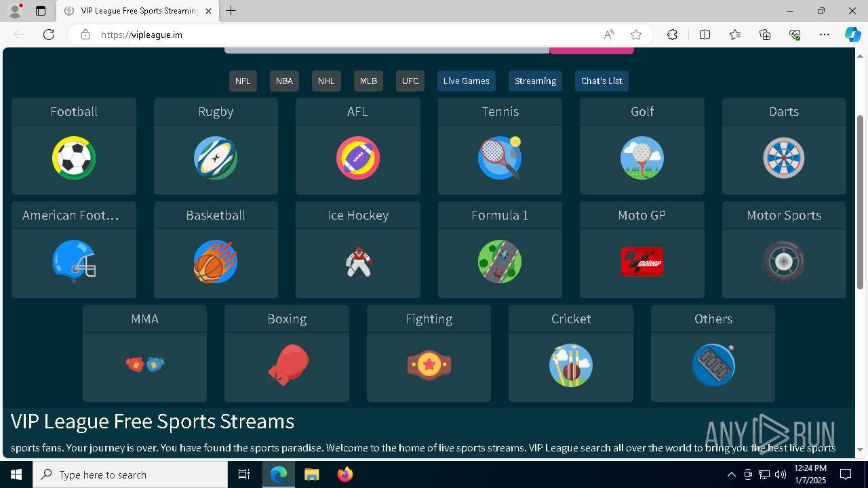
Task: Open the Boxing red glove icon
Action: click(288, 365)
